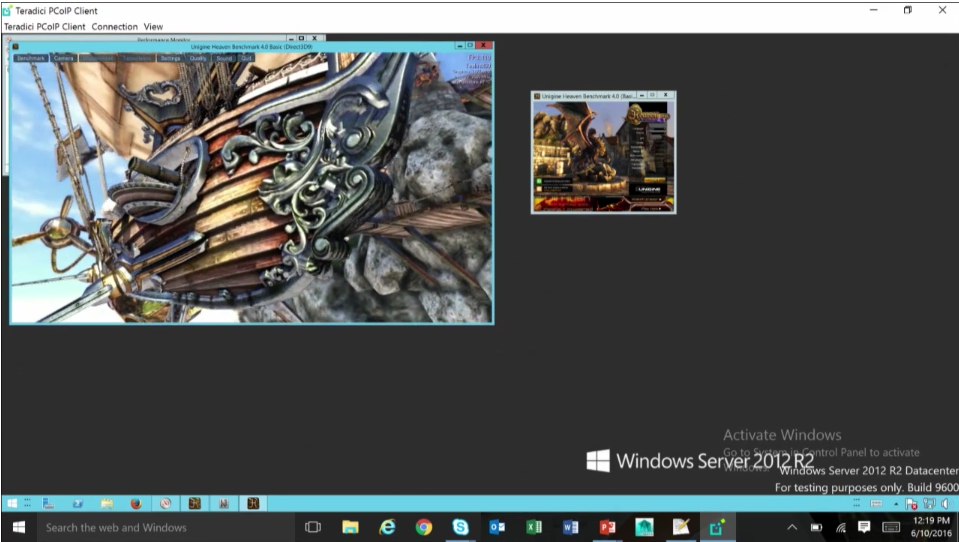This screenshot has height=542, width=959.
Task: Click the Benchmark button in Heaven
Action: (x=31, y=58)
